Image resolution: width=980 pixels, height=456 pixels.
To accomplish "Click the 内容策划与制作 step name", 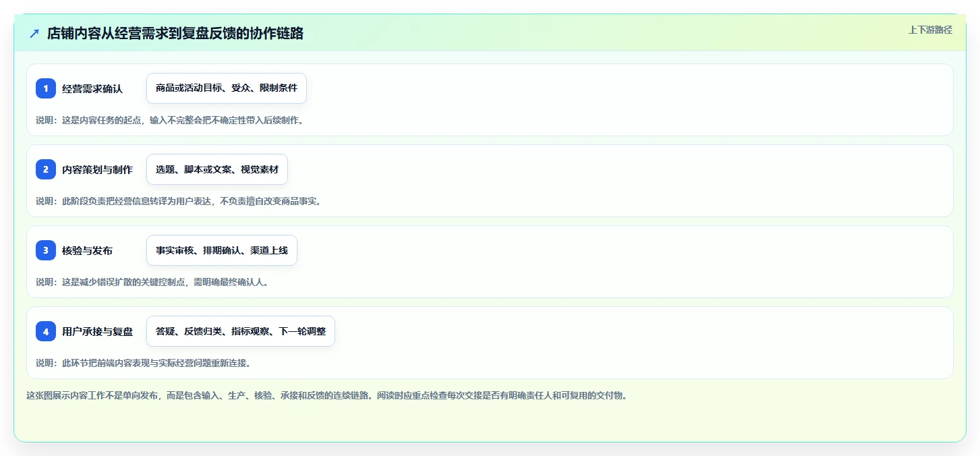I will pos(97,169).
